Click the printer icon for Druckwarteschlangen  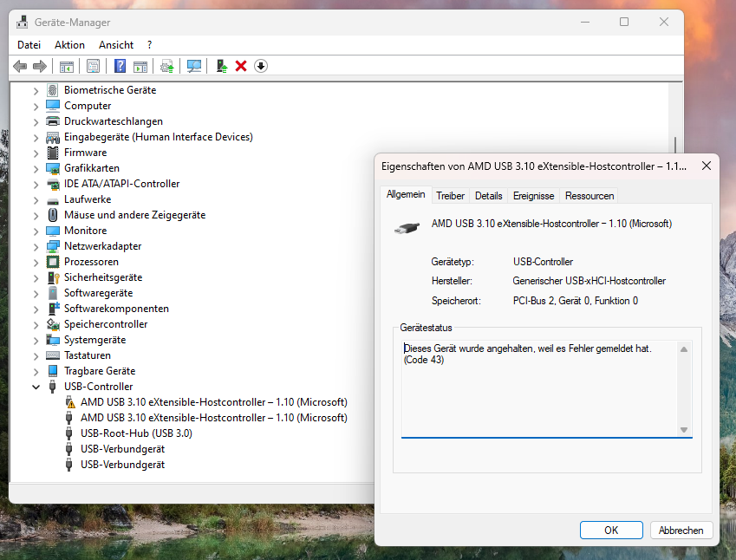pyautogui.click(x=53, y=121)
